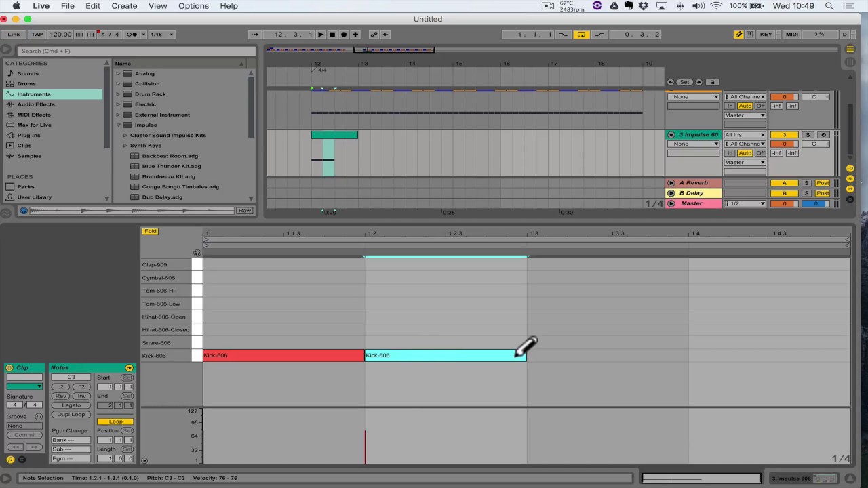868x488 pixels.
Task: Click inside the browser search field
Action: tap(136, 51)
